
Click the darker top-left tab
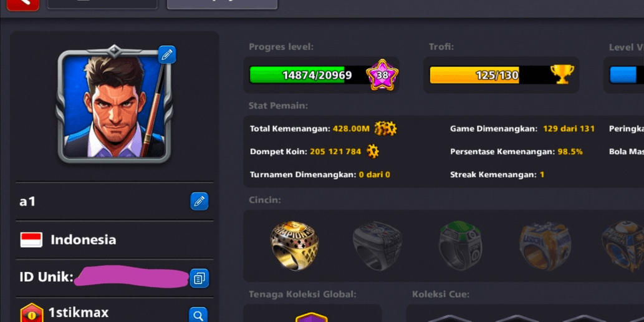click(102, 3)
